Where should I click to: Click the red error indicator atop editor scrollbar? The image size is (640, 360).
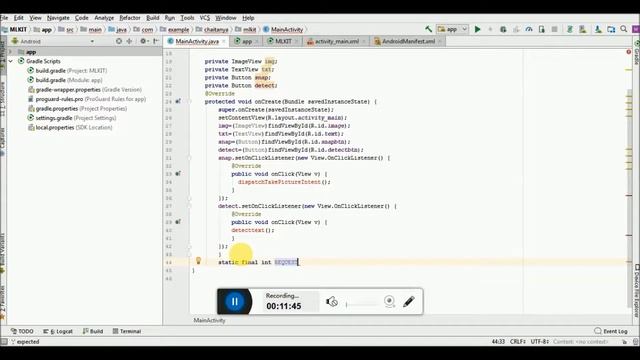click(629, 52)
